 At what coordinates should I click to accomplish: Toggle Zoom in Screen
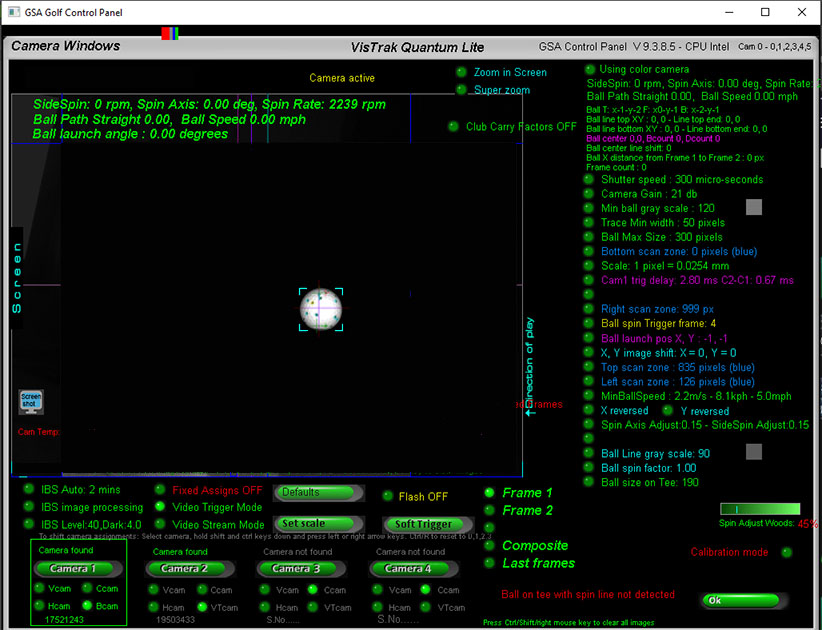pyautogui.click(x=461, y=72)
